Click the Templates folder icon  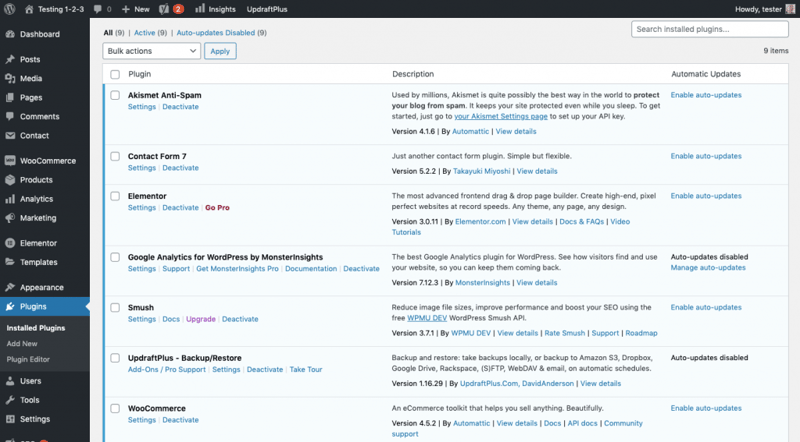(x=10, y=262)
